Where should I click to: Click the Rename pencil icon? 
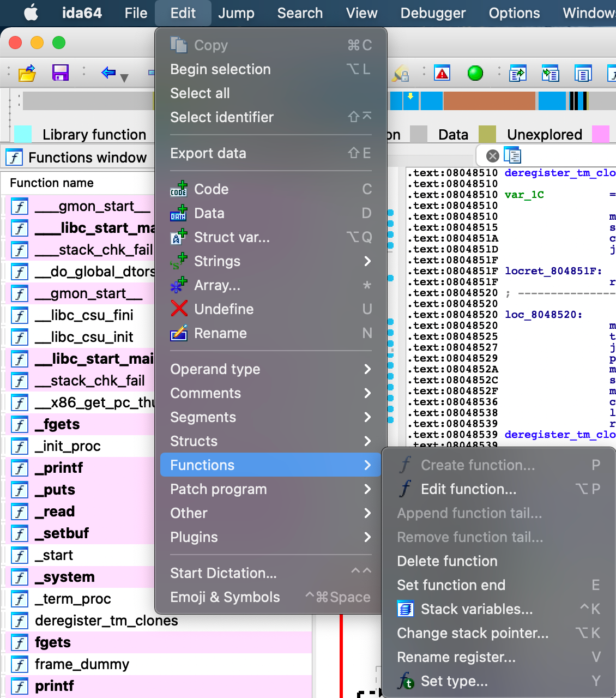click(179, 333)
